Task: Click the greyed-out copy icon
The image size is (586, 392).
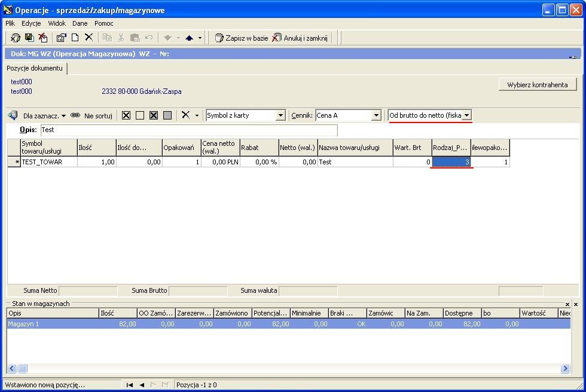Action: pos(107,37)
